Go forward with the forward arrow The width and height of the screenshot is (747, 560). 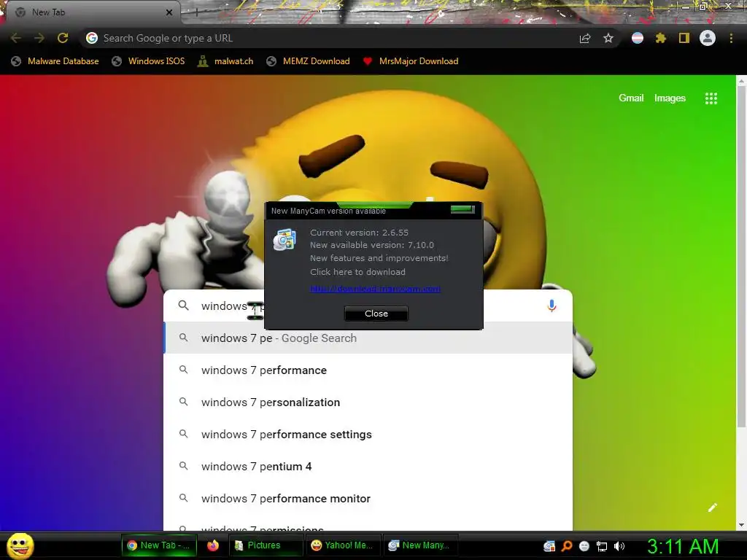coord(39,38)
